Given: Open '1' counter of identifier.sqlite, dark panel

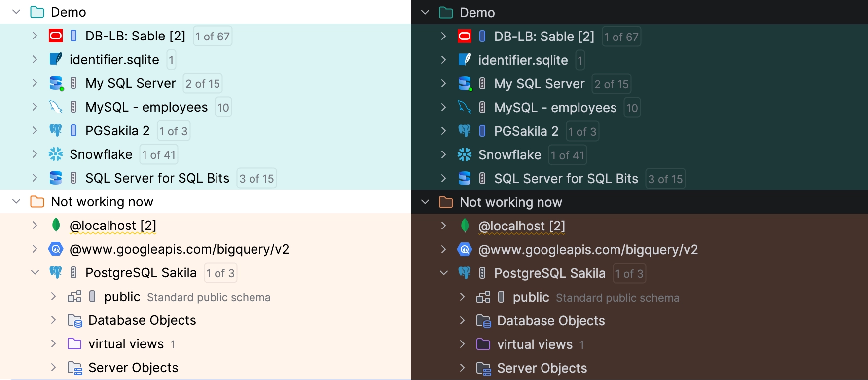Looking at the screenshot, I should tap(580, 60).
